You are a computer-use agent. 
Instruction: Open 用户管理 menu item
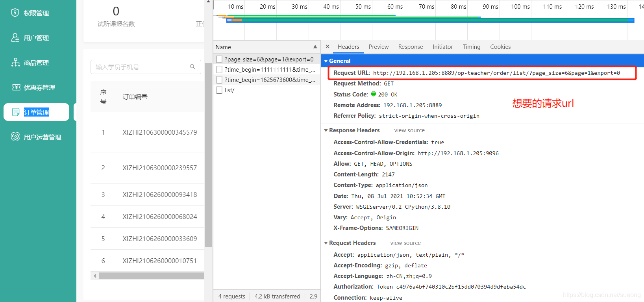[36, 38]
